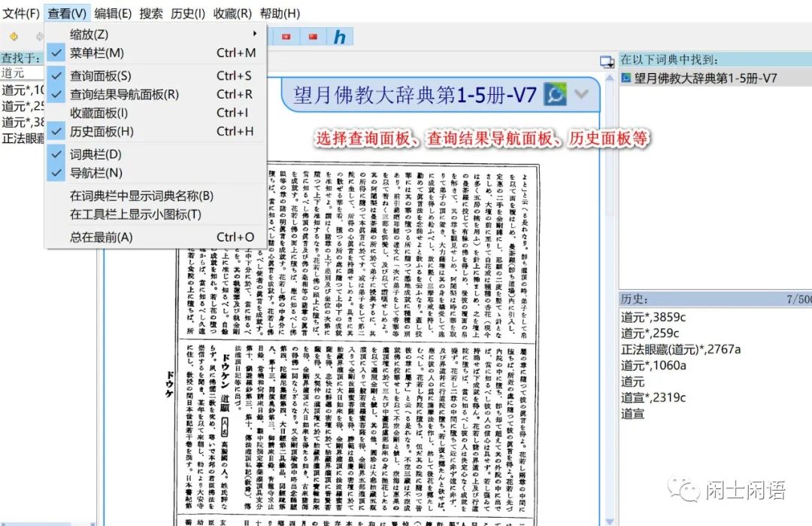Viewport: 812px width, 526px height.
Task: Select history entry 道元*,1060a
Action: pos(653,366)
